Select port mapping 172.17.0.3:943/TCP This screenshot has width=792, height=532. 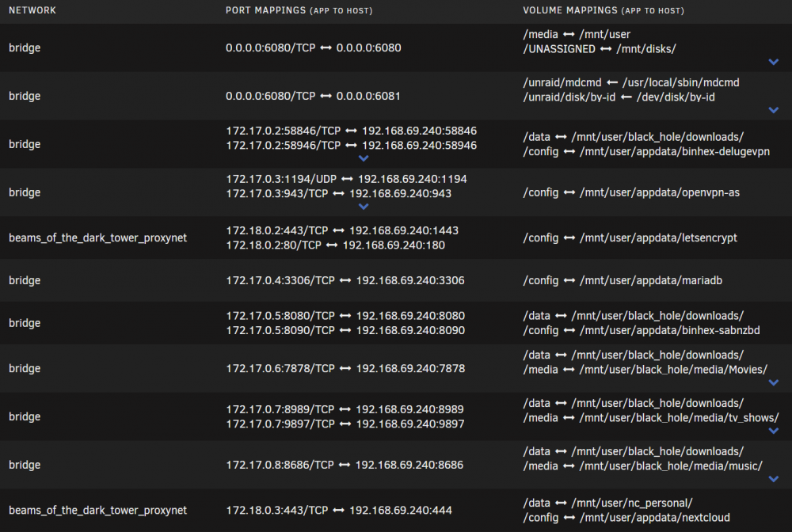pos(338,193)
